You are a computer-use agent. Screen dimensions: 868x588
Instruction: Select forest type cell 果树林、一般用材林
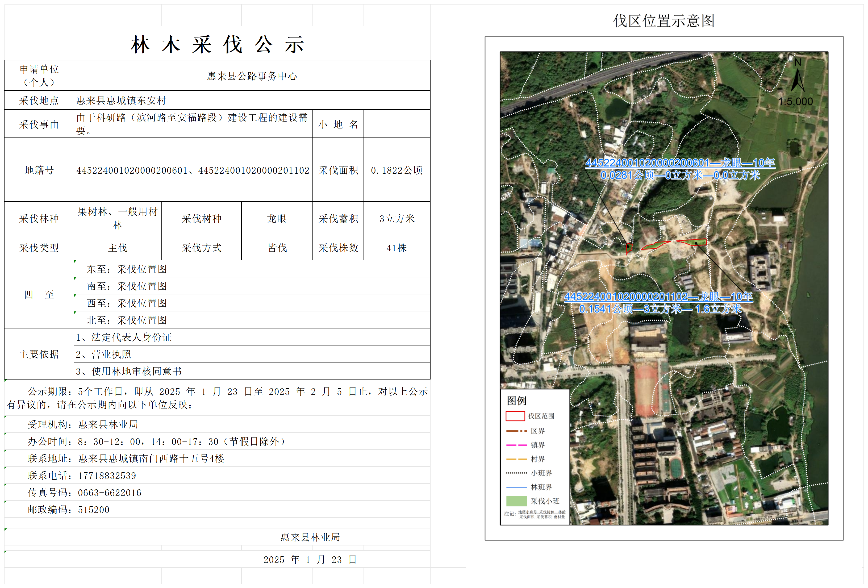coord(118,218)
